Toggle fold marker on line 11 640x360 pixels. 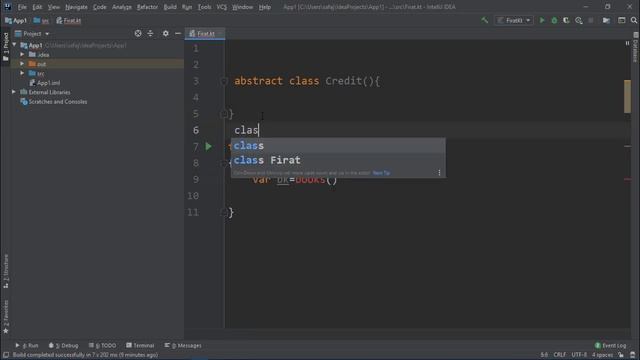(224, 212)
